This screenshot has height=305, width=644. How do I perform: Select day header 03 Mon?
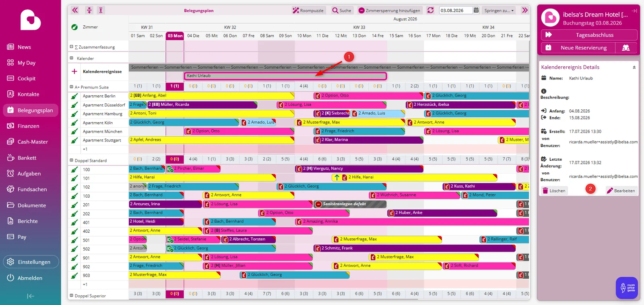pos(175,36)
